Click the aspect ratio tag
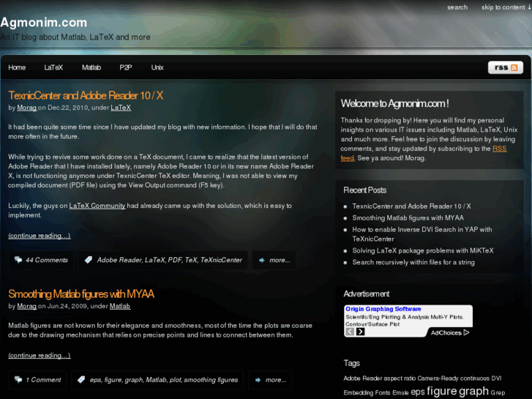This screenshot has height=399, width=532. 400,379
